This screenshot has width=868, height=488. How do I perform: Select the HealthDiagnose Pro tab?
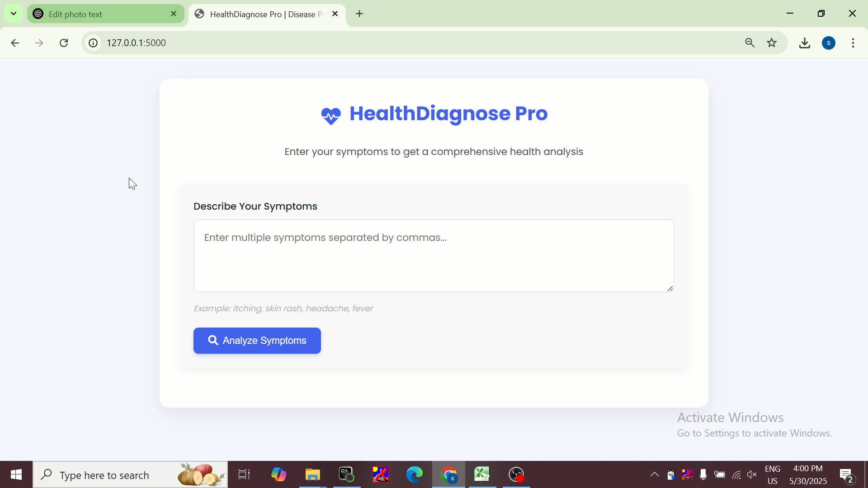pyautogui.click(x=262, y=14)
